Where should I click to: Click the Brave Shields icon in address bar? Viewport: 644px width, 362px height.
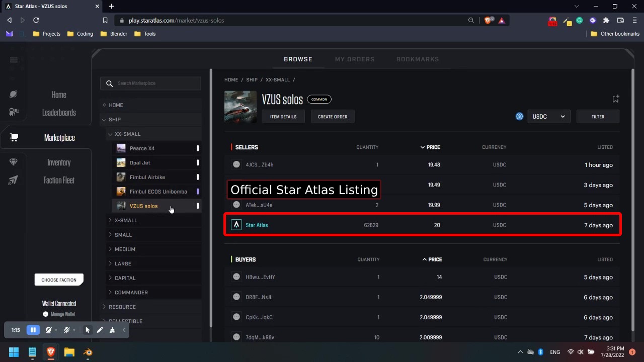pyautogui.click(x=488, y=20)
